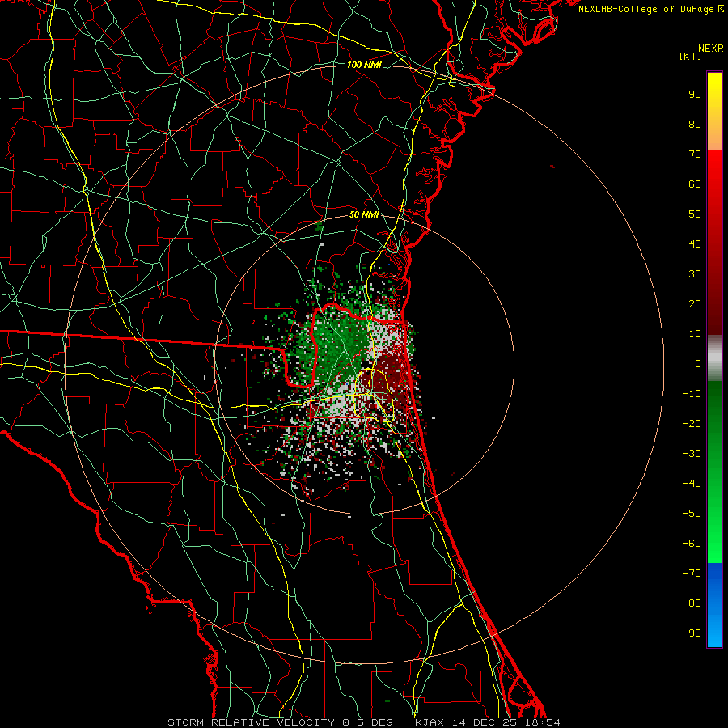
Task: Click the "-10" value on velocity scale
Action: pyautogui.click(x=692, y=394)
